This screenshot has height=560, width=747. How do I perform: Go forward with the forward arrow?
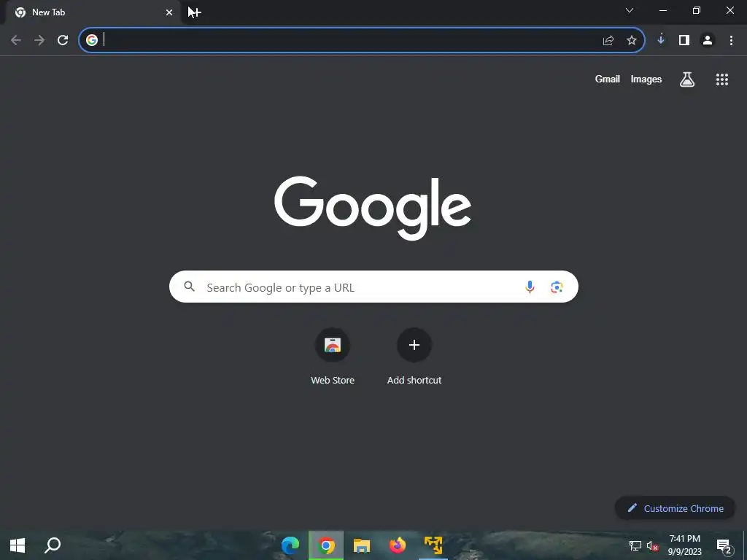click(x=39, y=41)
